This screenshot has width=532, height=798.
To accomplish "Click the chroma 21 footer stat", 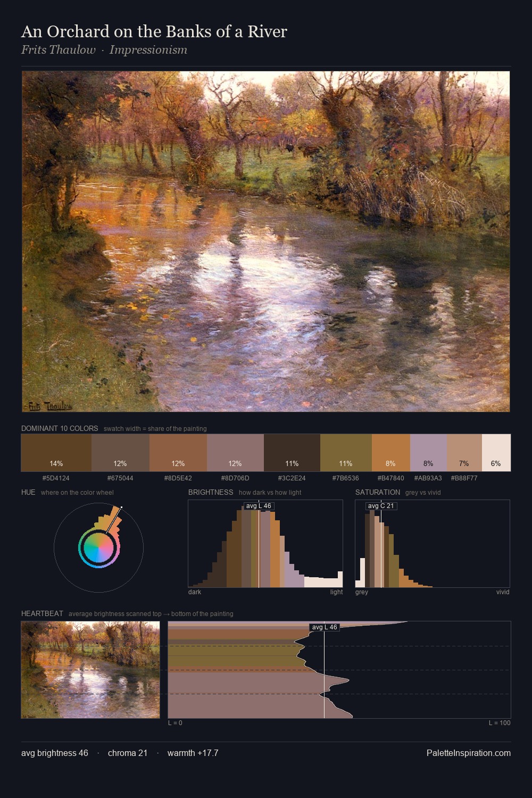I will pyautogui.click(x=128, y=753).
